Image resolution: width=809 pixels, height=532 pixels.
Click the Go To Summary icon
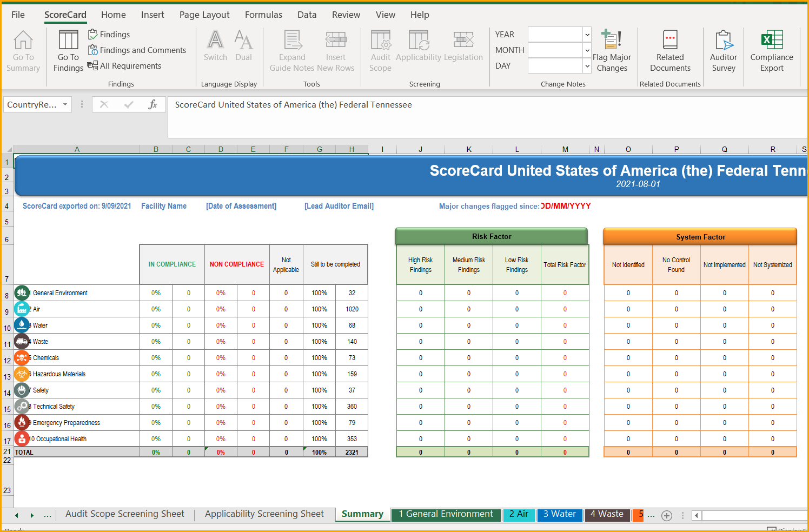click(23, 50)
